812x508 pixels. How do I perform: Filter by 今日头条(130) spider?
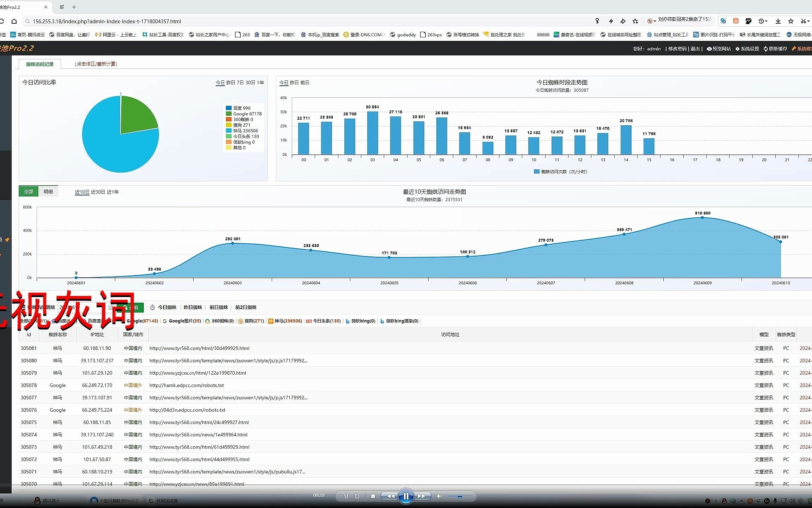point(324,321)
